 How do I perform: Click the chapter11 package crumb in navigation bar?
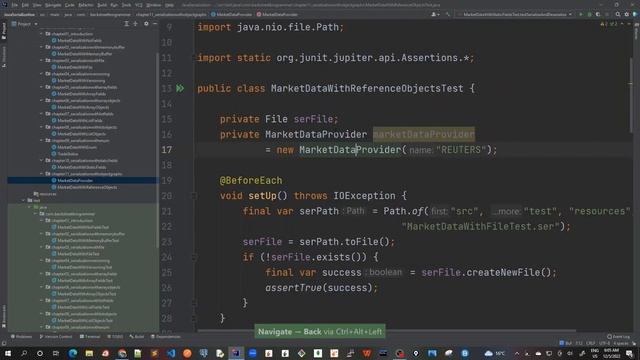pyautogui.click(x=171, y=14)
